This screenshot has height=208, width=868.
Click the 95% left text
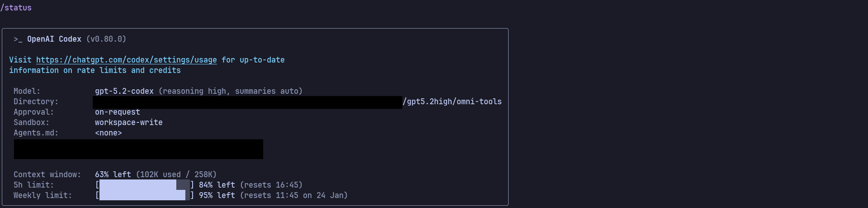point(217,195)
